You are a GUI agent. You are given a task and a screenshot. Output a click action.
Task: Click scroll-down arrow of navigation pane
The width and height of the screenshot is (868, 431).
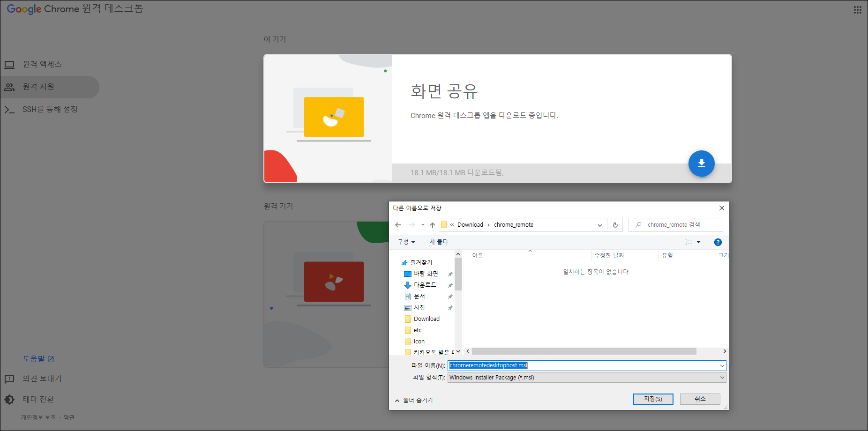[x=458, y=351]
